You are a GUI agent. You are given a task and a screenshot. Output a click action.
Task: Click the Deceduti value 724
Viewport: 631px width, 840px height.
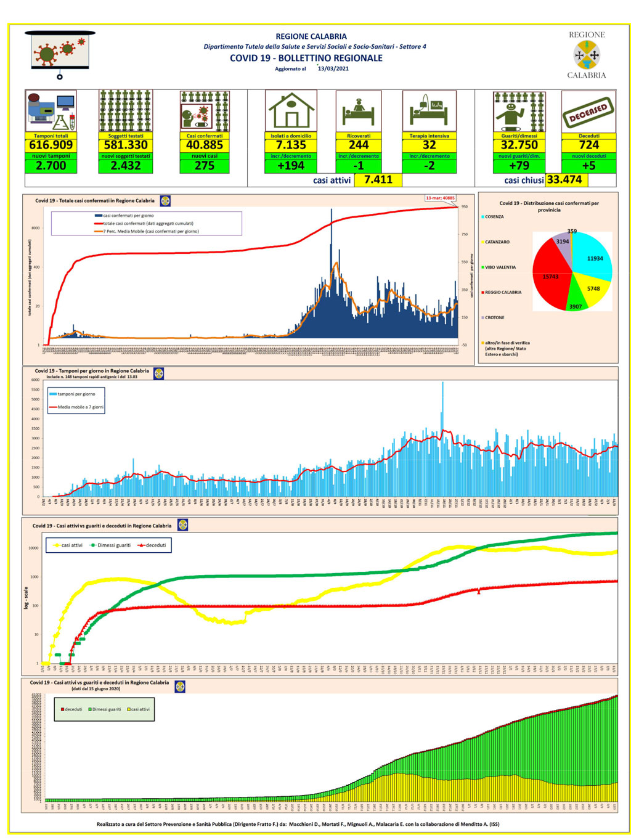pos(589,145)
